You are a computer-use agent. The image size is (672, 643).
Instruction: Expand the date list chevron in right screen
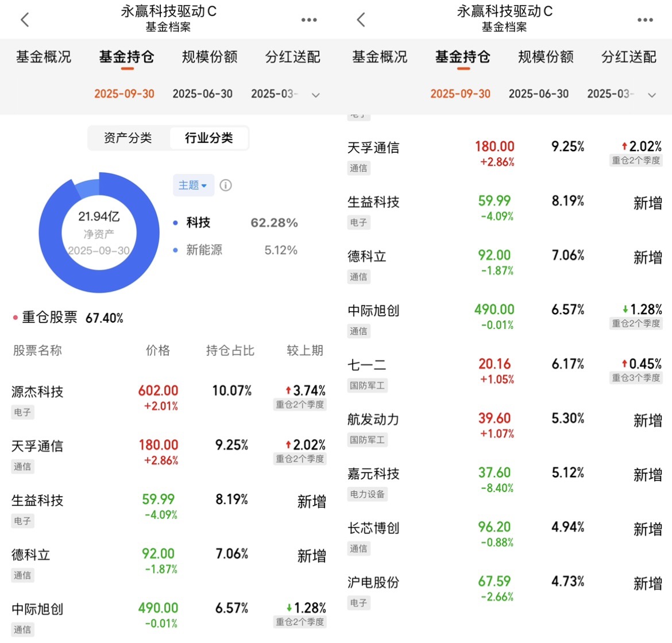[651, 95]
